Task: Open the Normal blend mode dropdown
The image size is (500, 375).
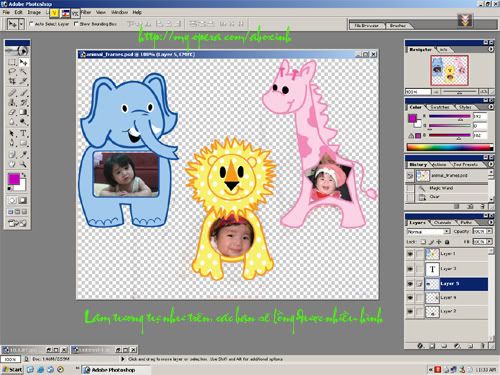Action: [x=429, y=231]
